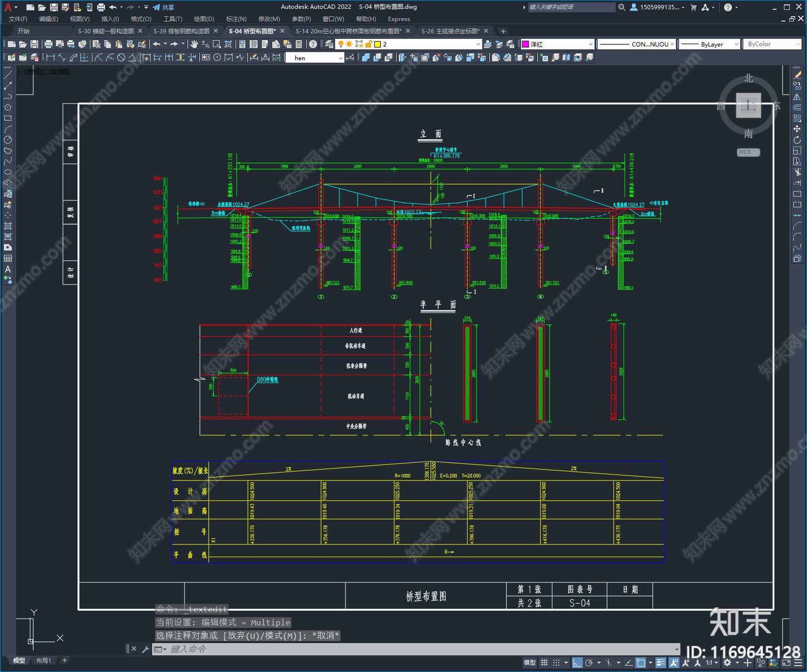The width and height of the screenshot is (807, 672).
Task: Select the Multiline Text tool
Action: point(8,269)
